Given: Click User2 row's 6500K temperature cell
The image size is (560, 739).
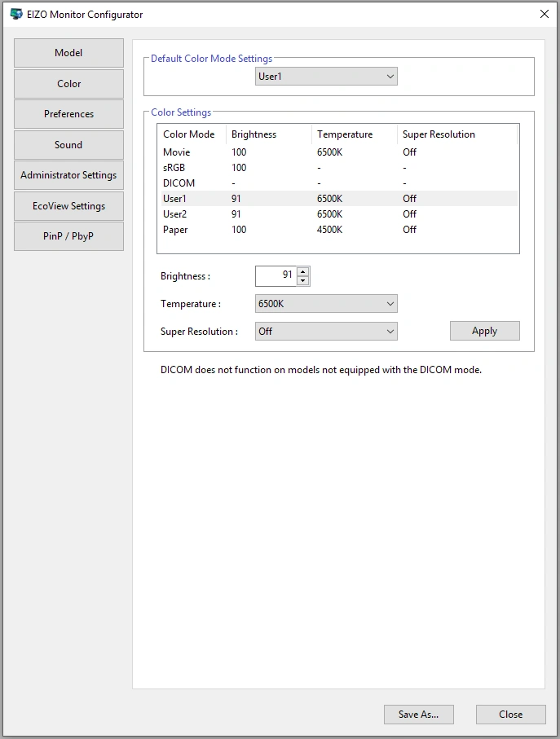Looking at the screenshot, I should [329, 214].
